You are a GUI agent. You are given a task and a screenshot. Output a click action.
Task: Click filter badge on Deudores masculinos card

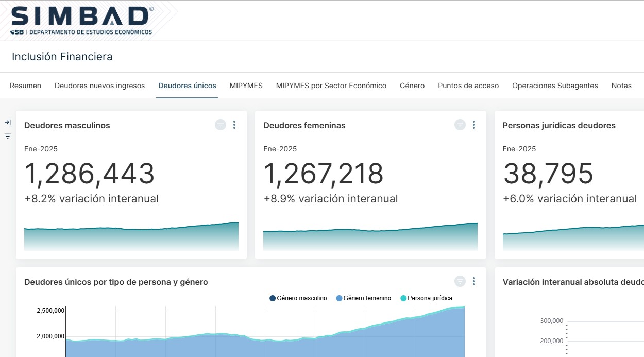tap(221, 125)
